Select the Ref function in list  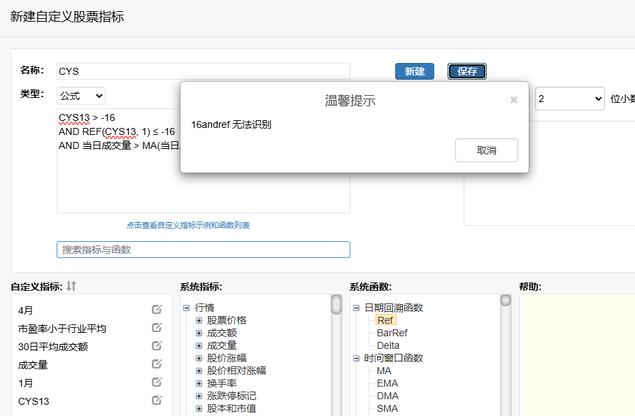point(385,320)
